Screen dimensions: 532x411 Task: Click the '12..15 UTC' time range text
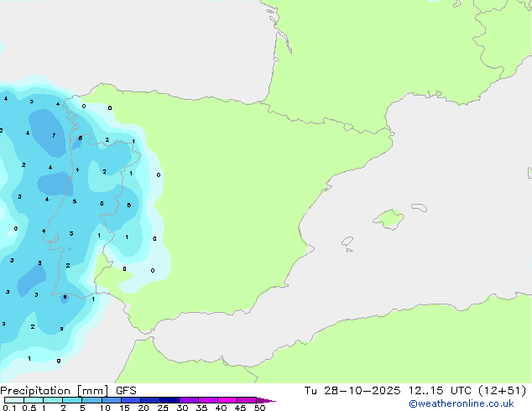(440, 391)
